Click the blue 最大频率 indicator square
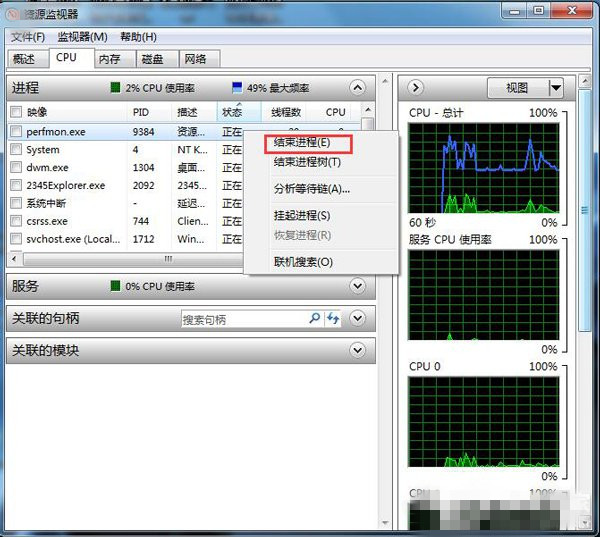The width and height of the screenshot is (600, 537). tap(237, 88)
